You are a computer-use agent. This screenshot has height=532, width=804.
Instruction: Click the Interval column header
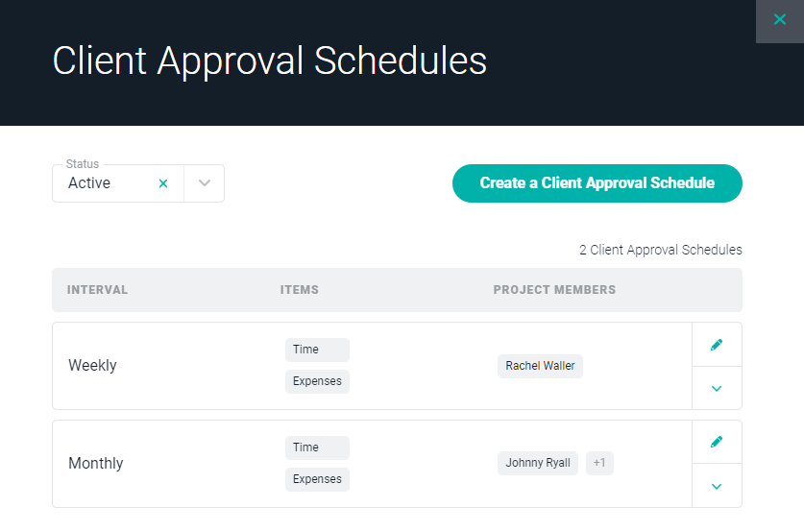click(x=97, y=290)
